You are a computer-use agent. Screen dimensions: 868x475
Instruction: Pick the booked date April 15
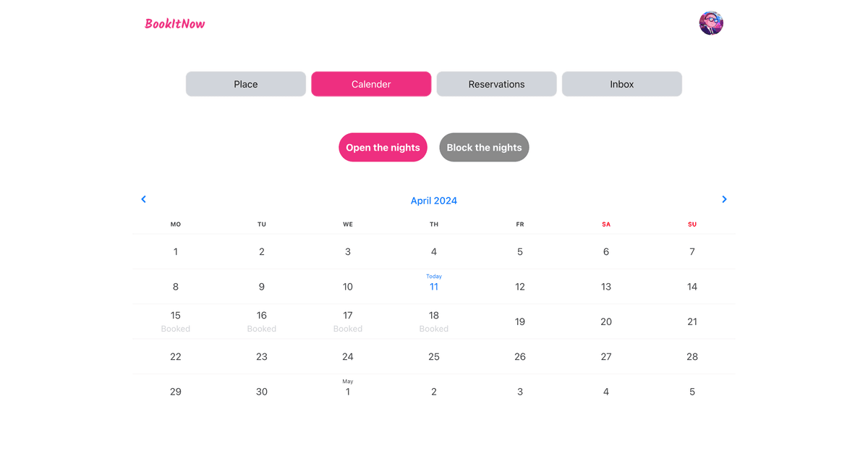click(176, 321)
